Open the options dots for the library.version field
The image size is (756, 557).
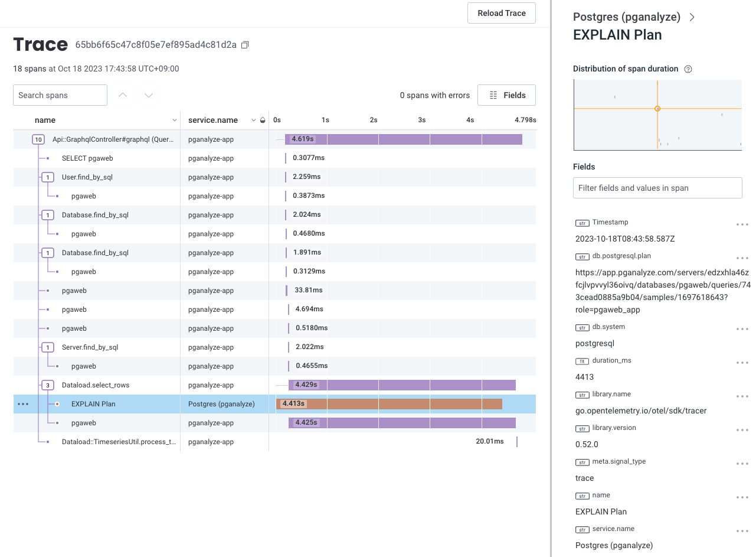click(x=742, y=430)
